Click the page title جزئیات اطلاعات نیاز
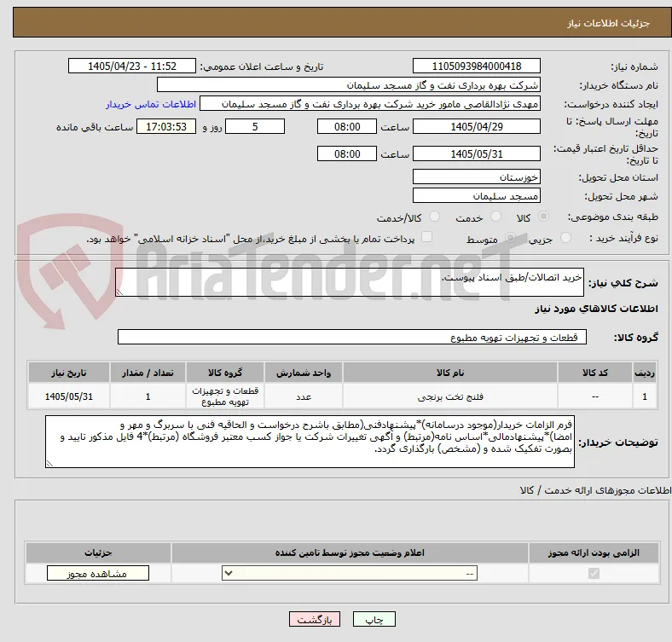Screen dimensions: 672x642 click(x=609, y=23)
